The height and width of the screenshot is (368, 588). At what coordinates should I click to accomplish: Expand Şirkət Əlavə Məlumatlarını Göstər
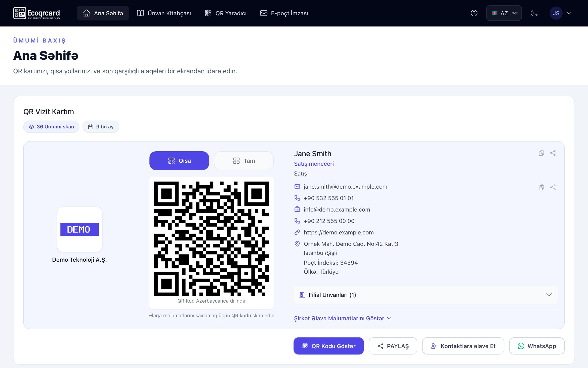click(343, 318)
